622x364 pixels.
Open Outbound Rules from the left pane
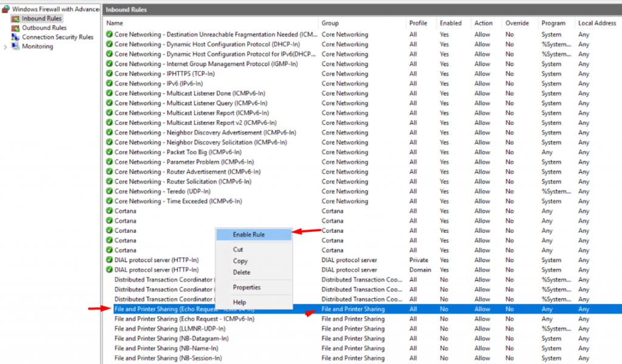[x=17, y=27]
